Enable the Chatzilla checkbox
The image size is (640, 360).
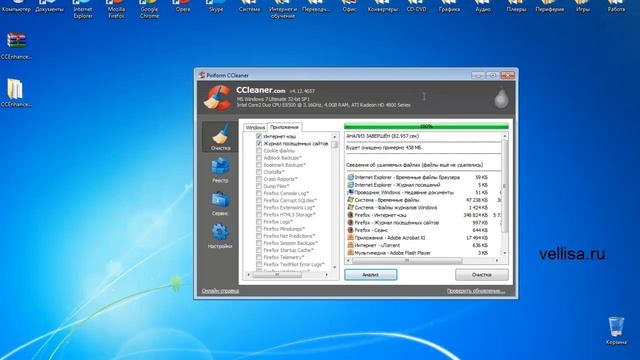pyautogui.click(x=259, y=172)
